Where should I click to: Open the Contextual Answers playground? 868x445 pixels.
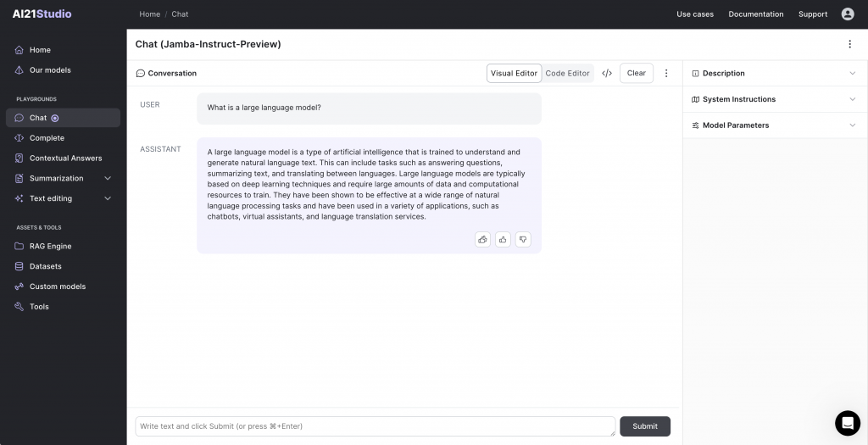pyautogui.click(x=65, y=159)
